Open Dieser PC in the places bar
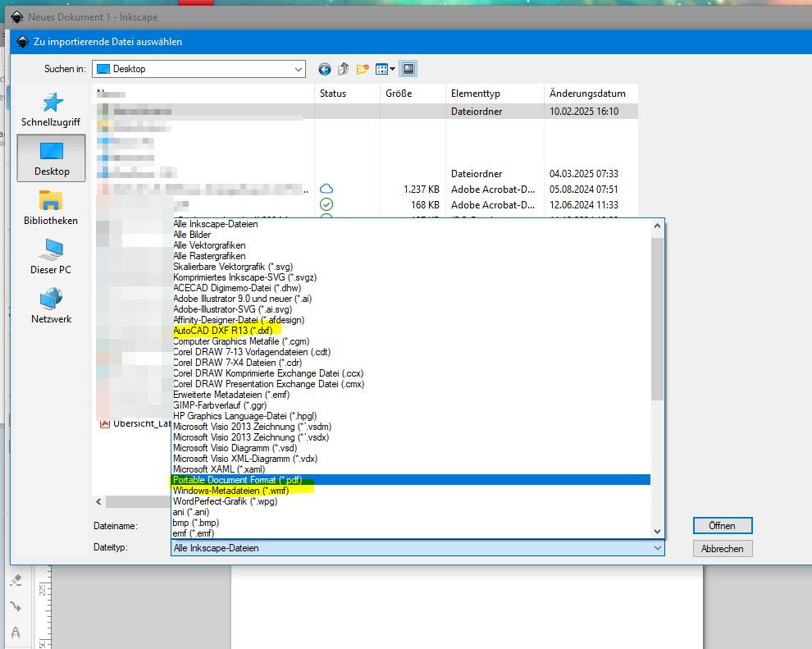 (x=51, y=256)
